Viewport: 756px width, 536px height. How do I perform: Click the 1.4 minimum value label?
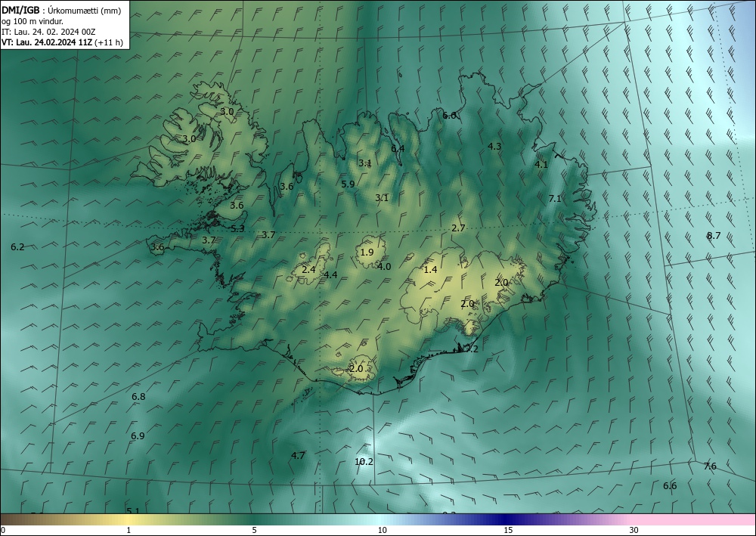430,270
